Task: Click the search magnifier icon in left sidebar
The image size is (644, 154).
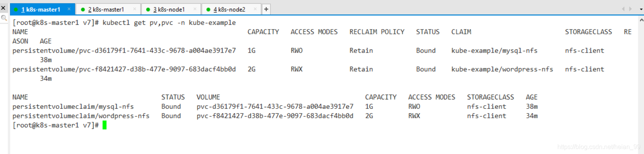Action: [4, 18]
